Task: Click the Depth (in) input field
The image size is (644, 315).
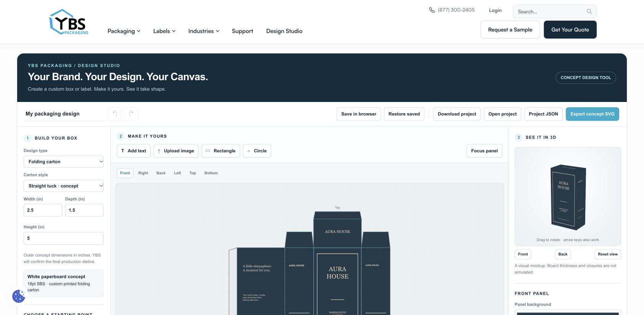Action: [84, 210]
